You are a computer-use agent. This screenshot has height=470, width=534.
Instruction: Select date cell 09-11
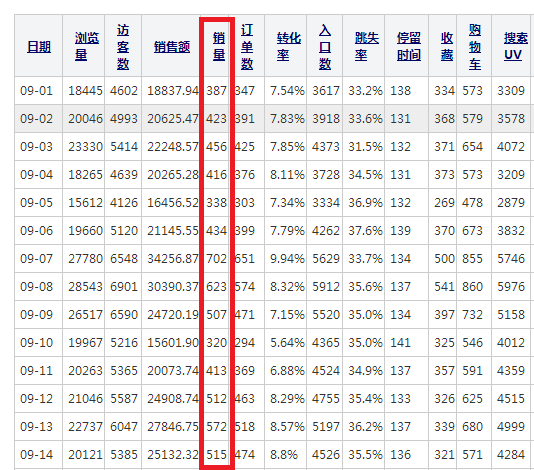(x=36, y=370)
